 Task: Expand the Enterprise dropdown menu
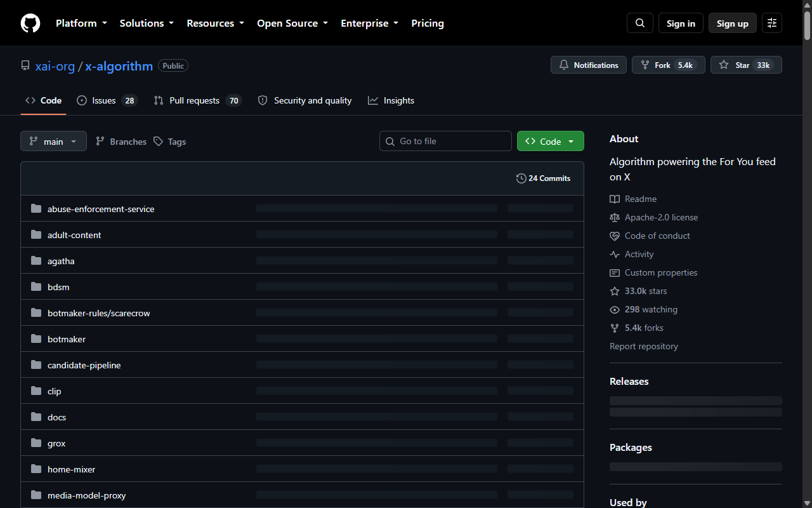tap(370, 23)
